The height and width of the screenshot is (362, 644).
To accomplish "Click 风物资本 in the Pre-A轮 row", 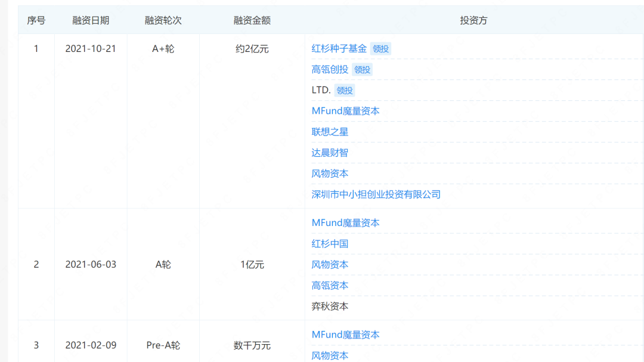I will (330, 356).
